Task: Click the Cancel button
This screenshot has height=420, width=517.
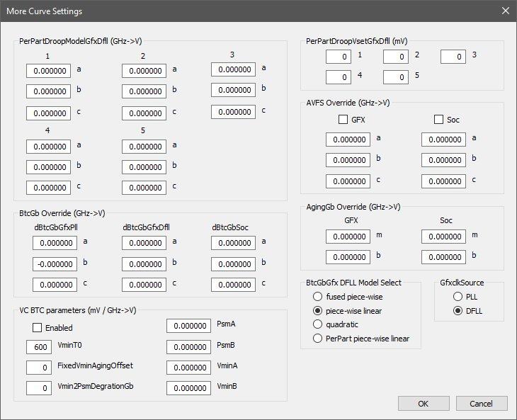Action: (482, 404)
